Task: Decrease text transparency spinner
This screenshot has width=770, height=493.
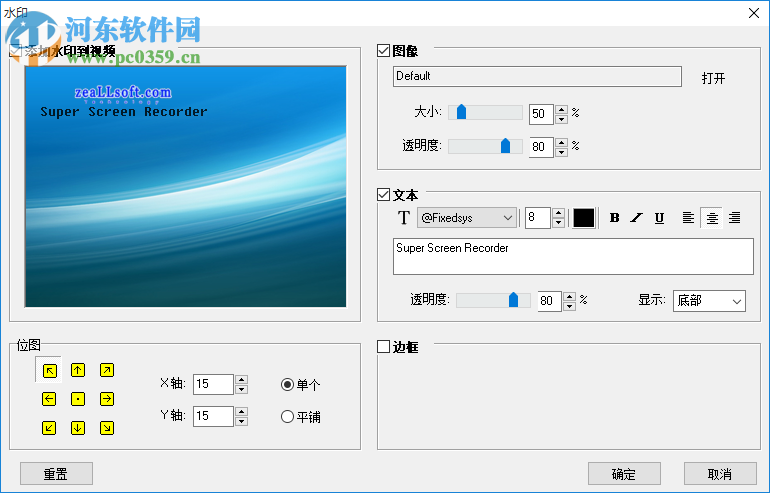Action: click(x=569, y=306)
